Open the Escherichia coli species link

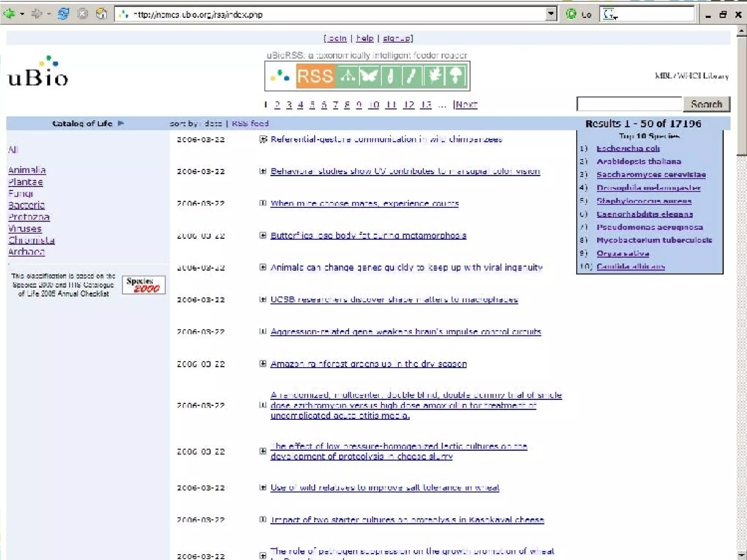click(x=628, y=148)
